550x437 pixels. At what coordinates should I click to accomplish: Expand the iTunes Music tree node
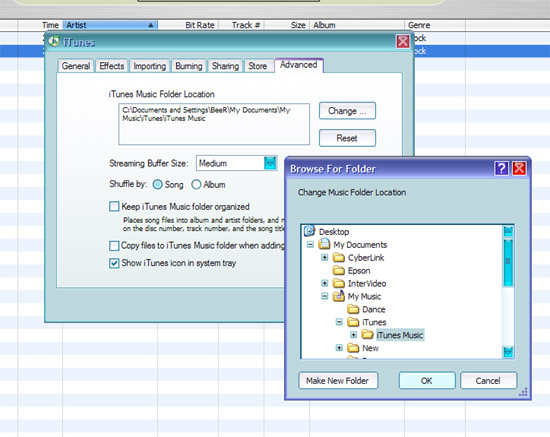pos(353,335)
